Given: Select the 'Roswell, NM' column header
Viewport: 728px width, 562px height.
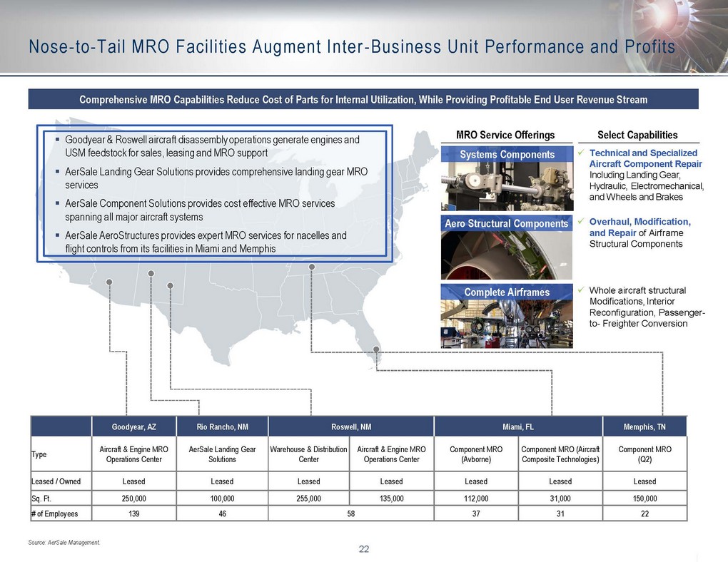Looking at the screenshot, I should point(351,426).
